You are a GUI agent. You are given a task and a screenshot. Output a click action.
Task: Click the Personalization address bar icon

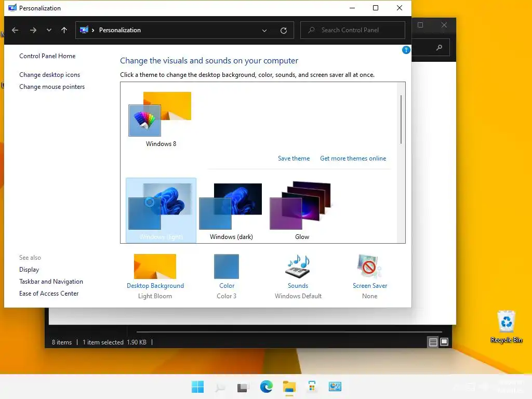coord(84,30)
